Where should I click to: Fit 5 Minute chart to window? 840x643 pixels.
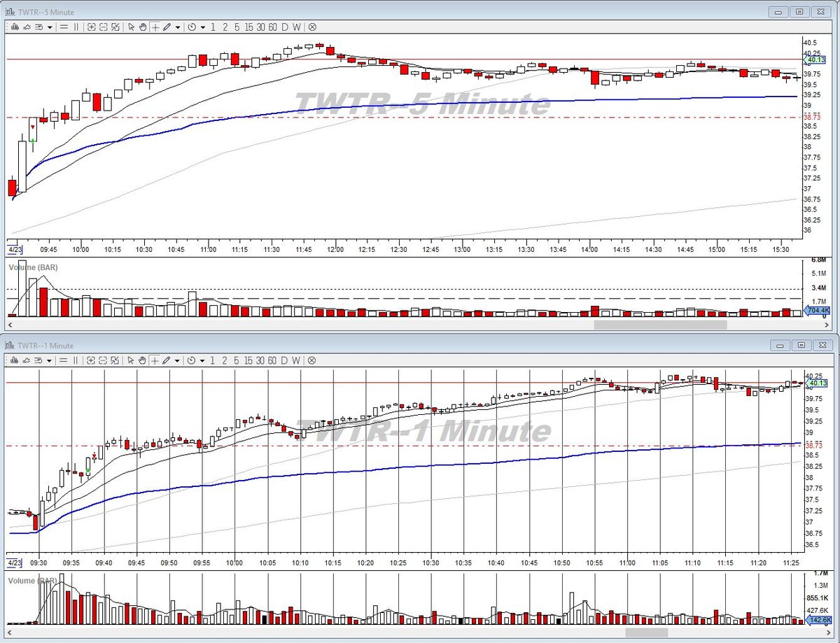pos(115,27)
